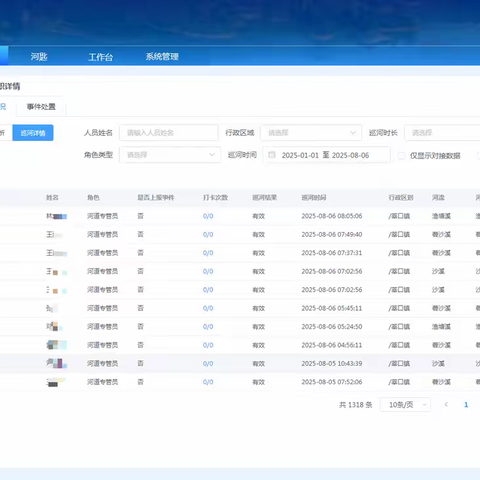This screenshot has width=480, height=480.
Task: Open 0/0 link in the 04:56:11 row
Action: tap(208, 345)
